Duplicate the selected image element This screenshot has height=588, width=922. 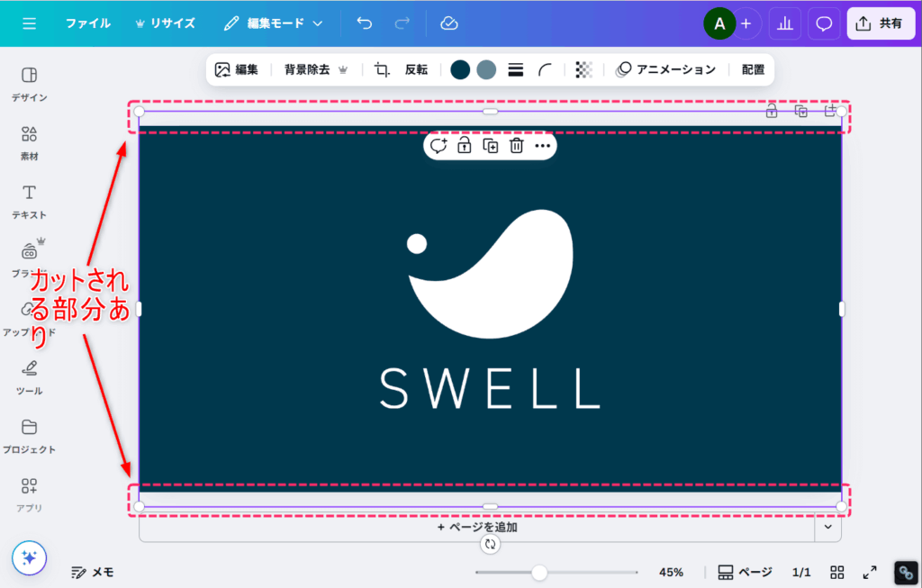(x=491, y=146)
